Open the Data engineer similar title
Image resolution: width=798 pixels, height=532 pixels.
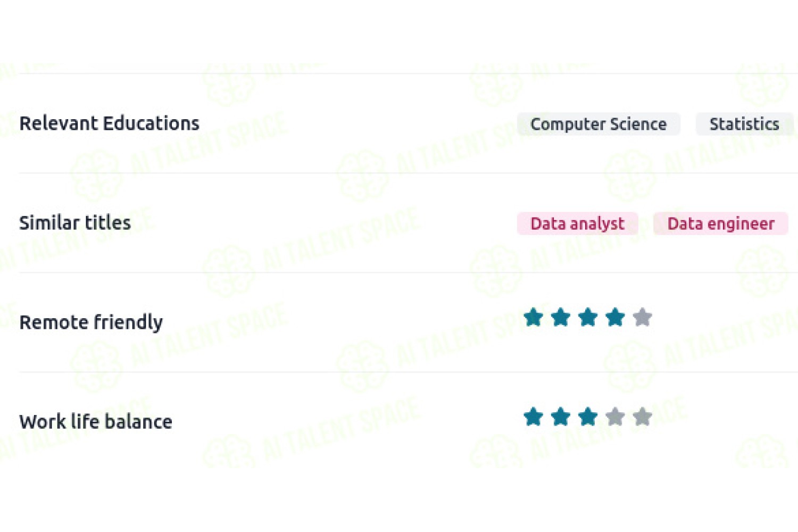point(721,223)
